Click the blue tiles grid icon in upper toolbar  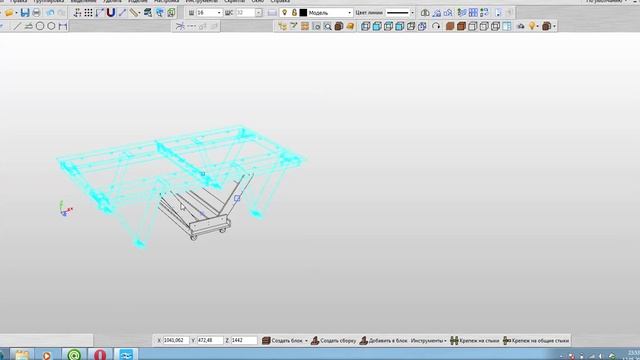[x=473, y=13]
